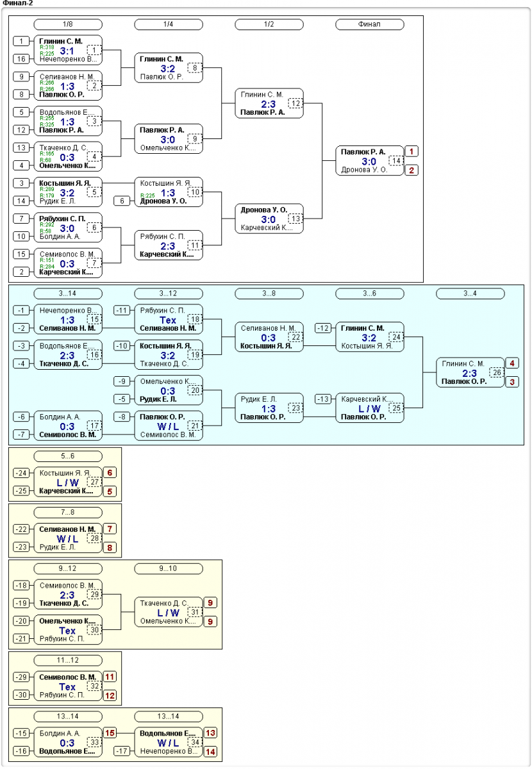Click match number 32 dashed box

tap(94, 686)
